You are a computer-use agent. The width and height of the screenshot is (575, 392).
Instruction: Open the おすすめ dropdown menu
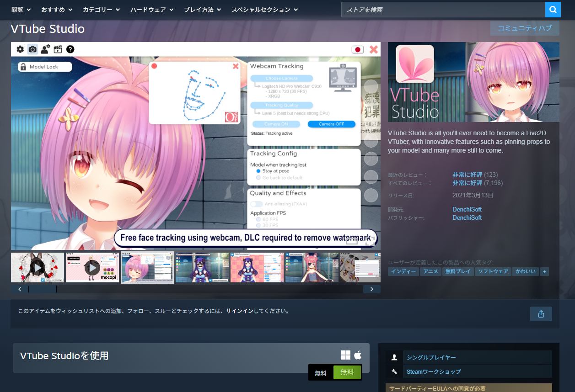point(56,10)
